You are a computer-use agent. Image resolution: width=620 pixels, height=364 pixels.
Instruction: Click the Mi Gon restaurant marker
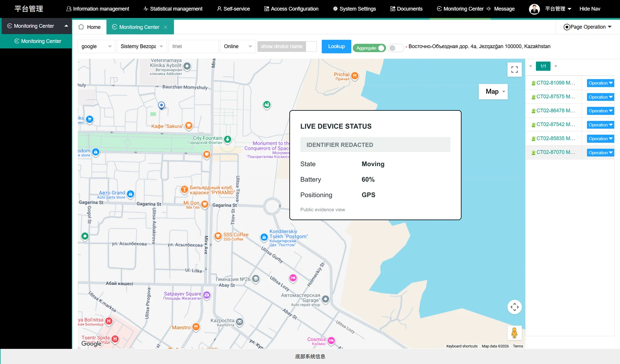(205, 204)
